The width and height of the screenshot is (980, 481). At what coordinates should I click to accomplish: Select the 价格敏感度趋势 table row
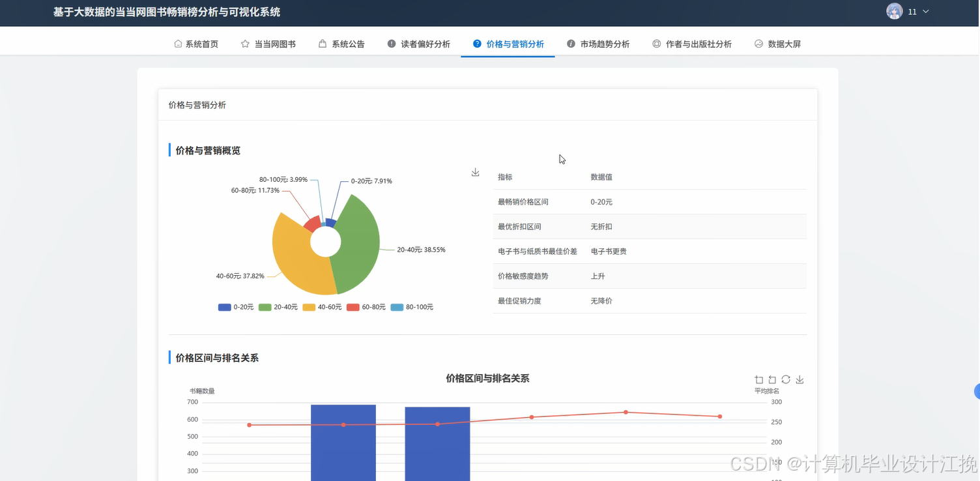pos(650,276)
